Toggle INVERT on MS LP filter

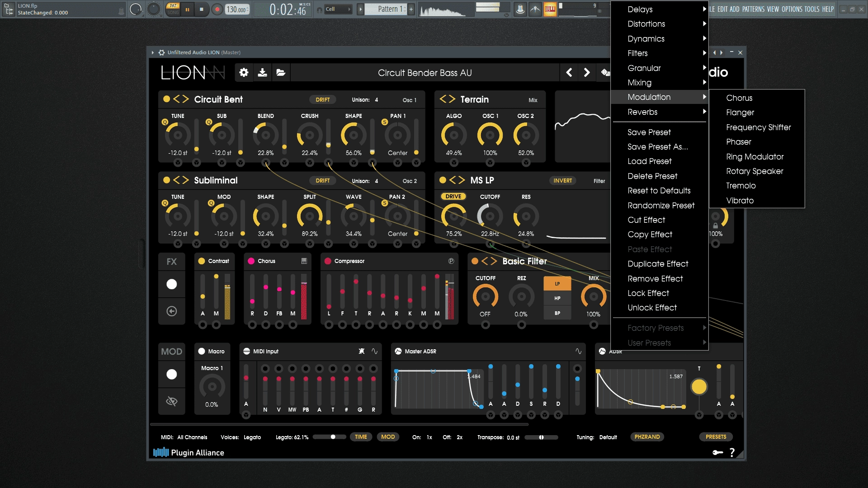[563, 180]
